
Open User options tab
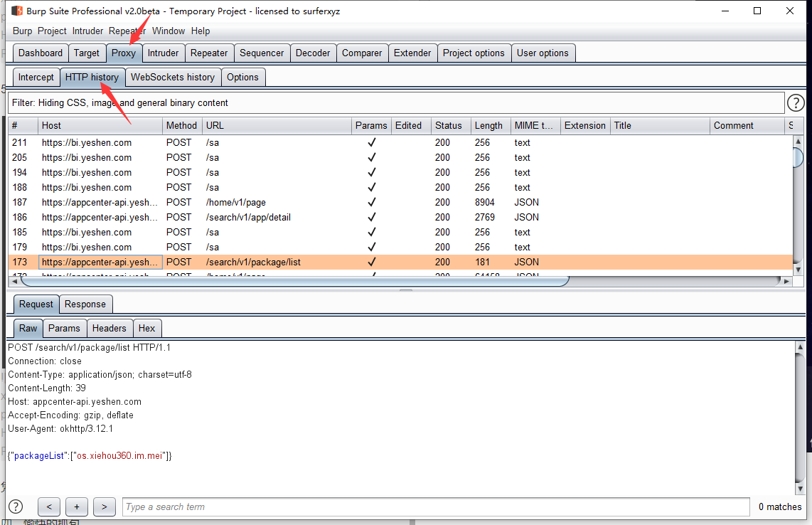(543, 53)
